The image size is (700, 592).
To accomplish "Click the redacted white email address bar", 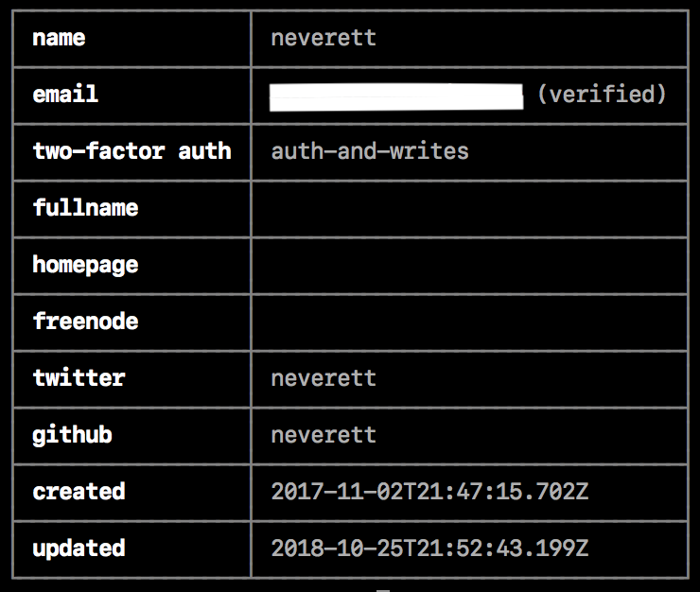I will (396, 96).
